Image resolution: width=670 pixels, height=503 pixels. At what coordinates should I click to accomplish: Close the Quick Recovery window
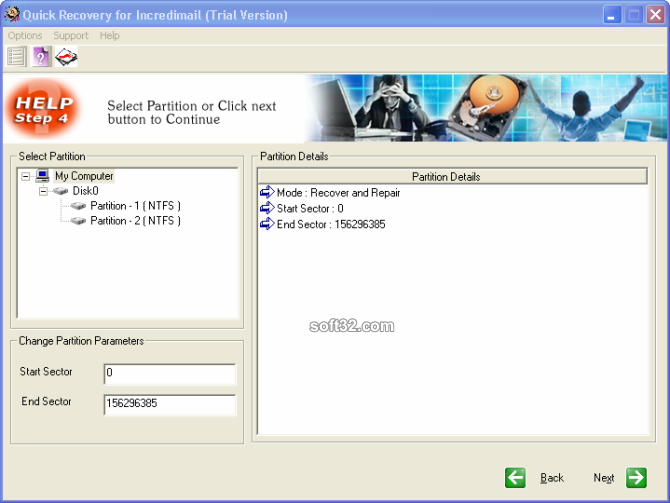[655, 15]
